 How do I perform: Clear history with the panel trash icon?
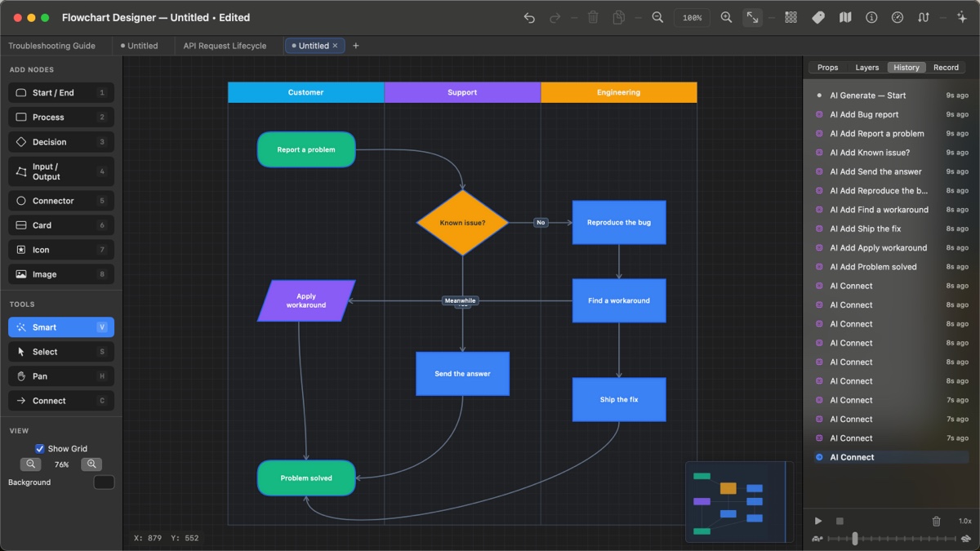(937, 521)
